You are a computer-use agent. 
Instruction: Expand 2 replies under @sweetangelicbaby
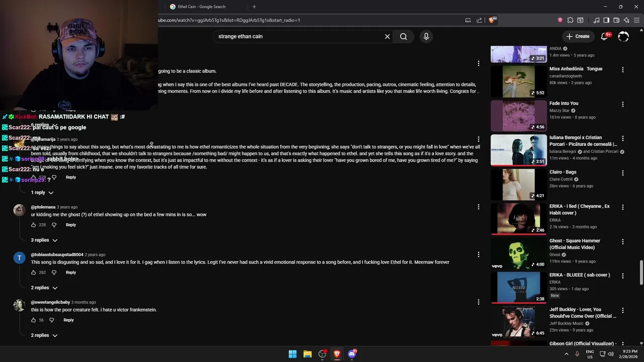[44, 335]
